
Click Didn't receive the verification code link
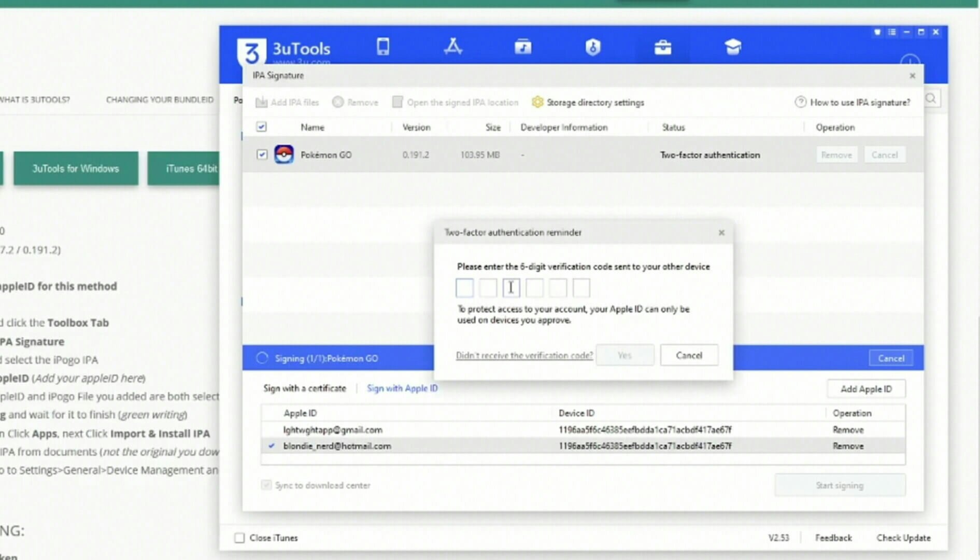click(x=524, y=355)
